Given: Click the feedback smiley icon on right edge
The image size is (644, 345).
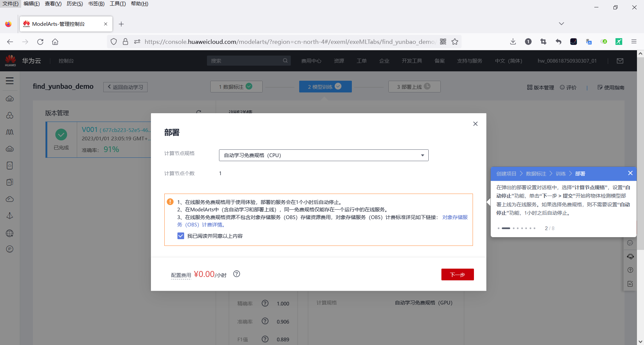Looking at the screenshot, I should click(x=630, y=243).
